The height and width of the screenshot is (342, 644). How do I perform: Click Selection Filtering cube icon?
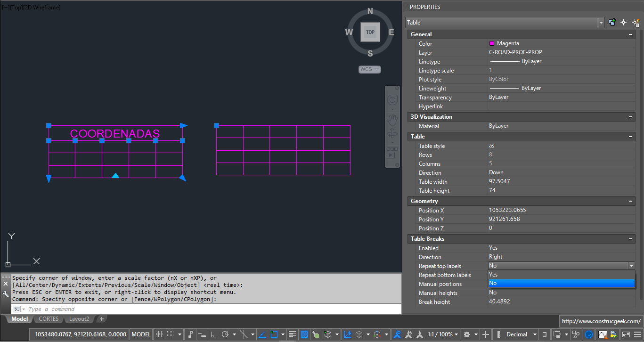click(359, 334)
